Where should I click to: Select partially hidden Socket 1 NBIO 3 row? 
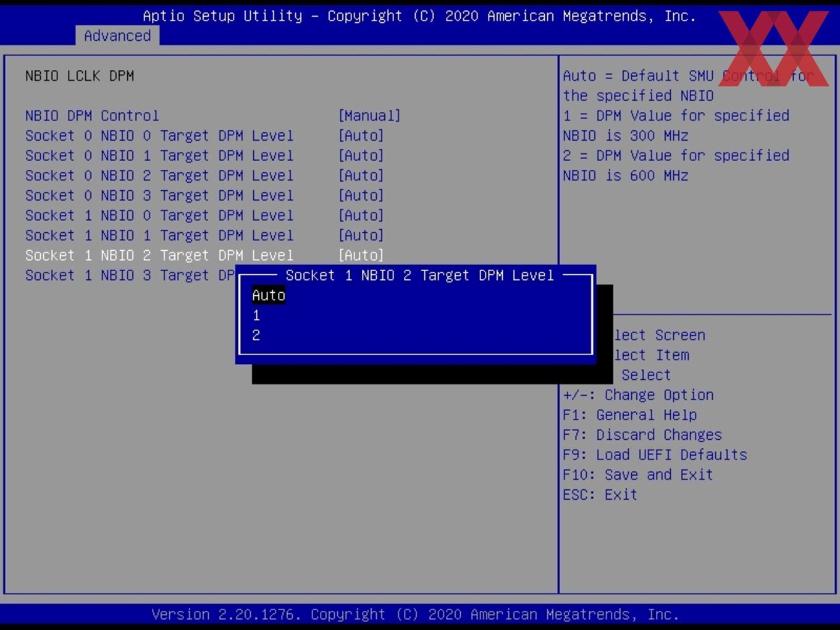point(130,275)
